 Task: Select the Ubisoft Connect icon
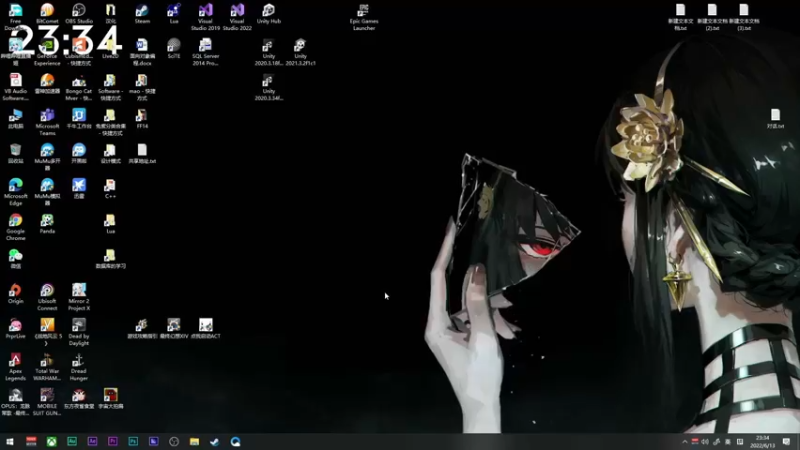(x=47, y=297)
